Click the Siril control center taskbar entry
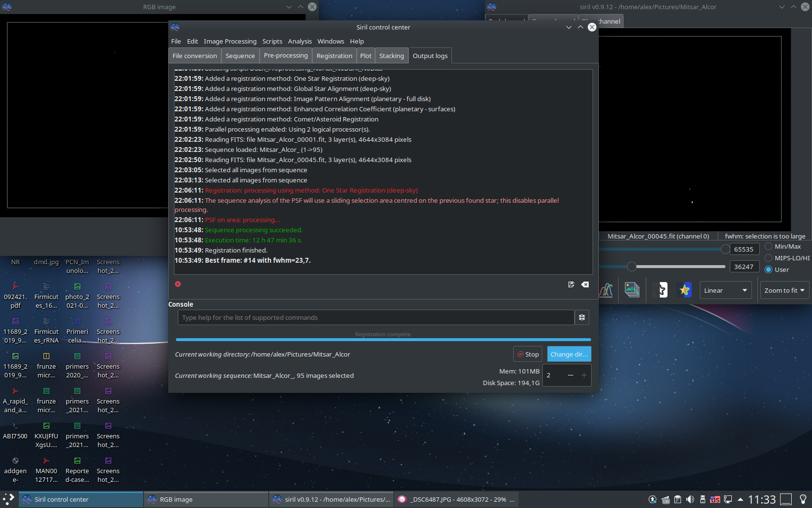The height and width of the screenshot is (508, 812). 81,499
